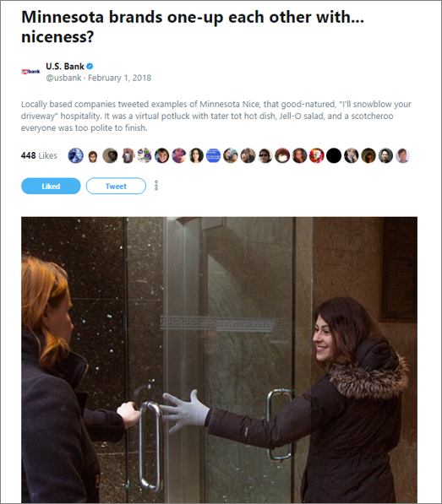The image size is (442, 504).
Task: Click the blue verified badge
Action: pos(90,66)
